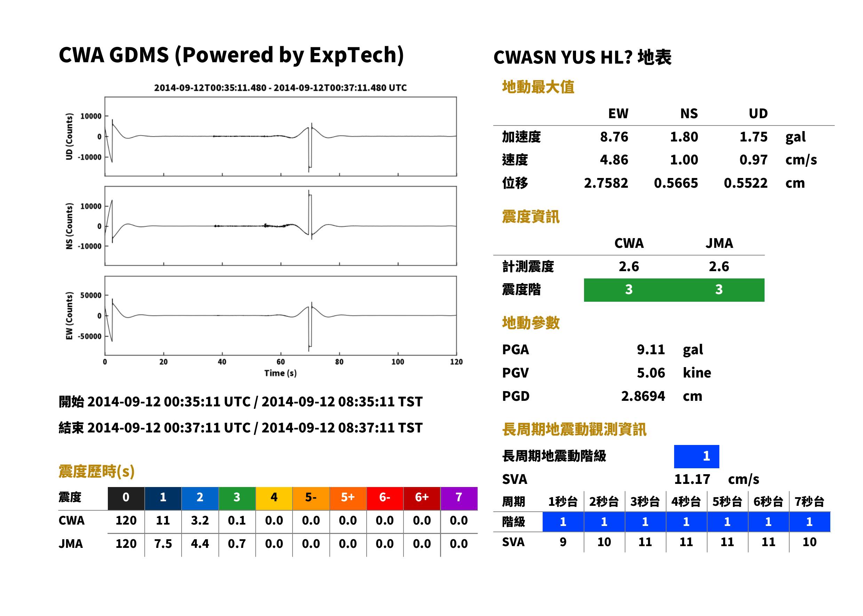This screenshot has height=616, width=863.
Task: Click the EW acceleration value 8.76
Action: pyautogui.click(x=614, y=137)
